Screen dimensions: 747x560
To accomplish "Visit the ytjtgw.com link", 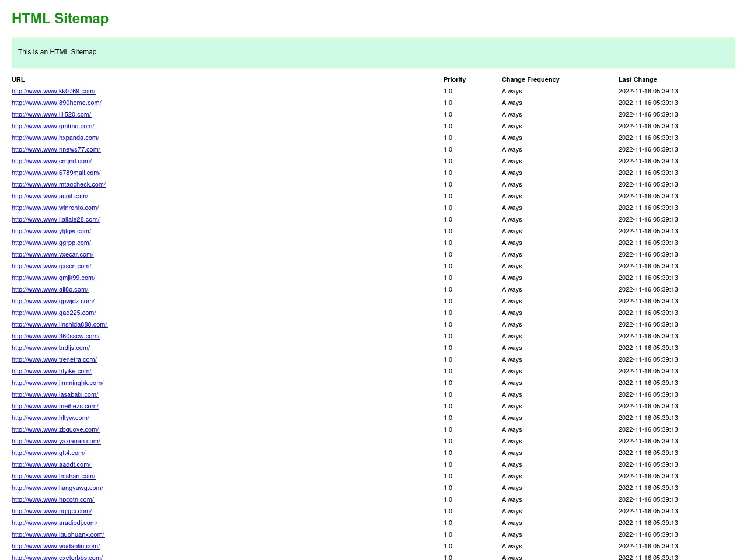I will 51,231.
